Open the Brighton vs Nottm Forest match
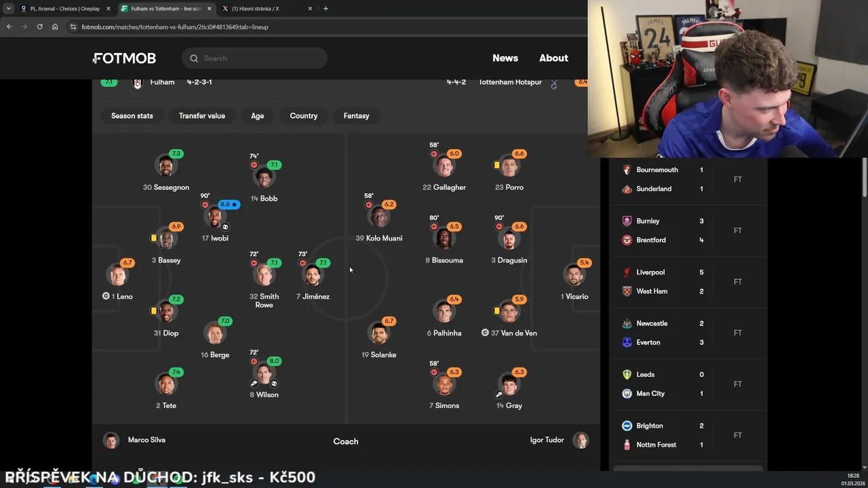Image resolution: width=868 pixels, height=488 pixels. coord(688,435)
